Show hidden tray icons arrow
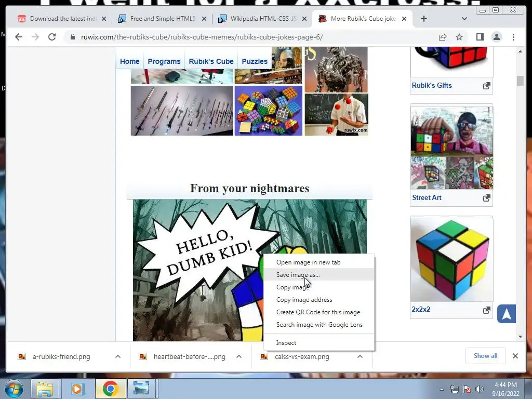The height and width of the screenshot is (399, 532). pyautogui.click(x=442, y=389)
